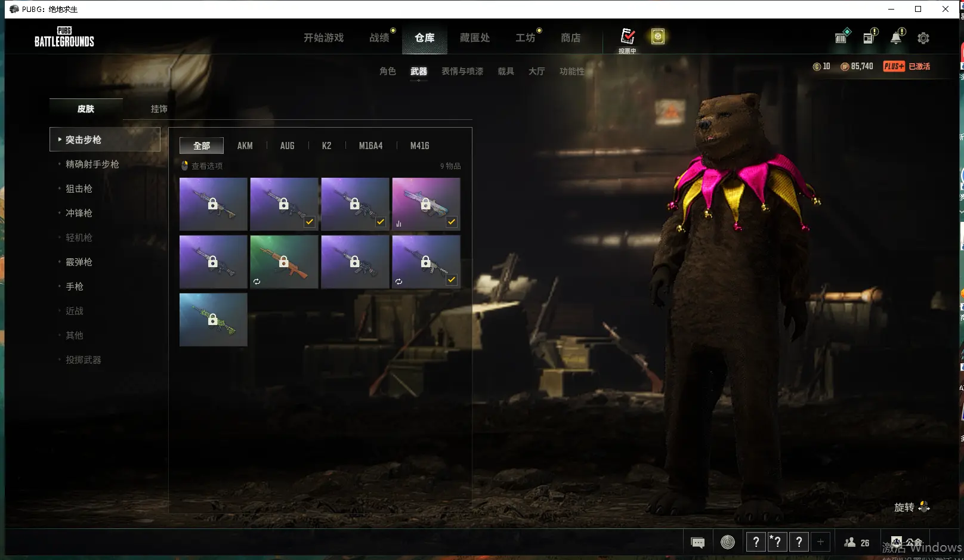Filter skins by M16A4
Image resolution: width=964 pixels, height=560 pixels.
371,146
